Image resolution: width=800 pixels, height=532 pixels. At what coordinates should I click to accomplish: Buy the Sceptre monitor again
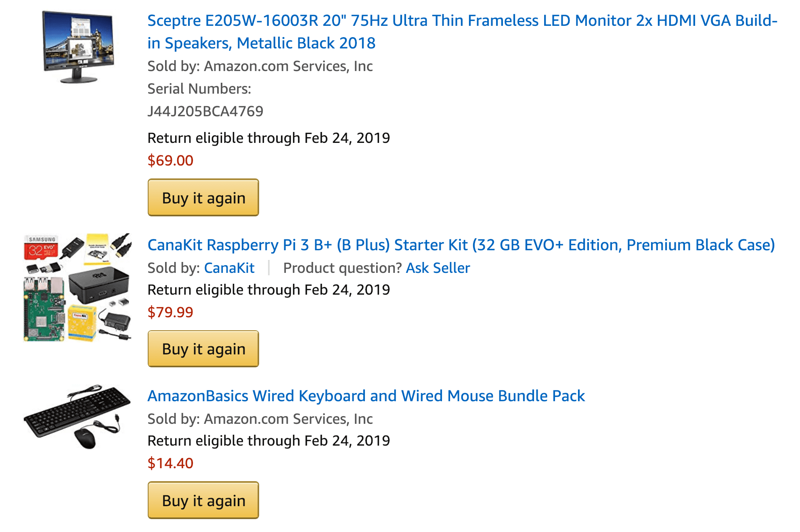coord(203,197)
